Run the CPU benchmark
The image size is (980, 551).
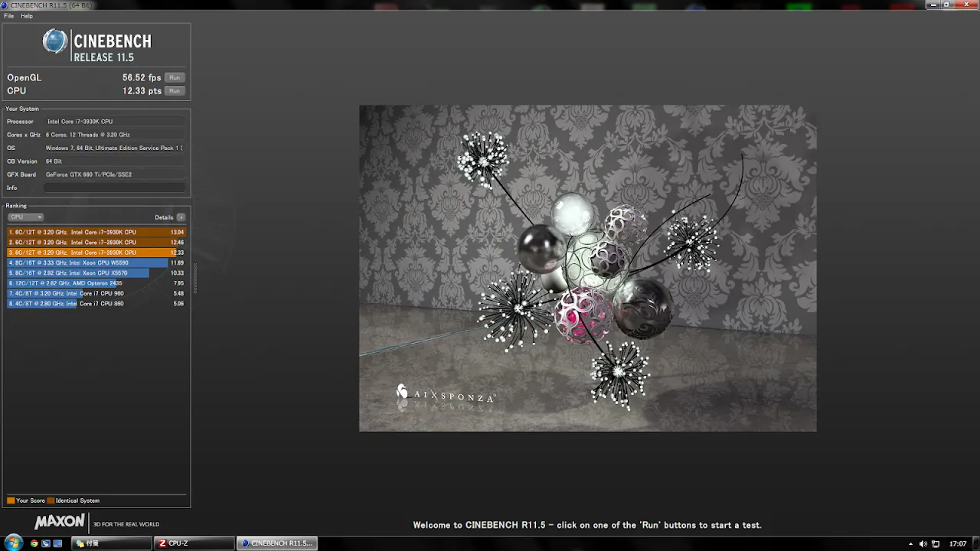[x=175, y=90]
